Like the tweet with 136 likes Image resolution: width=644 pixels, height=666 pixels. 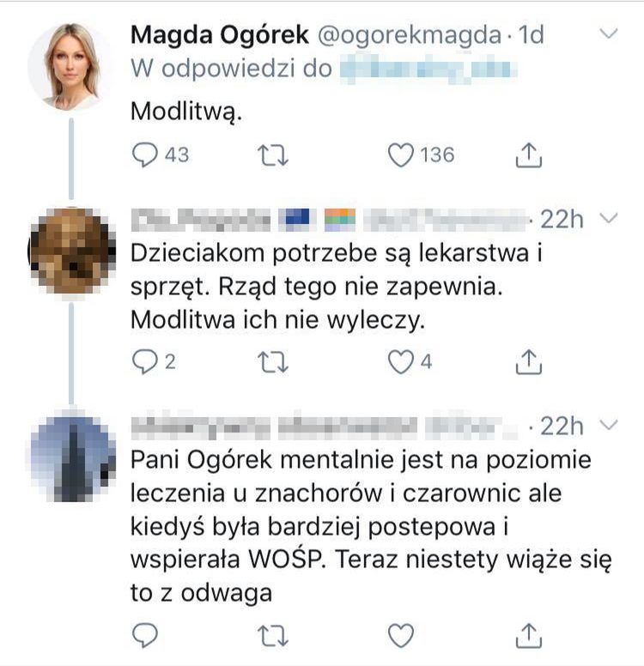399,155
